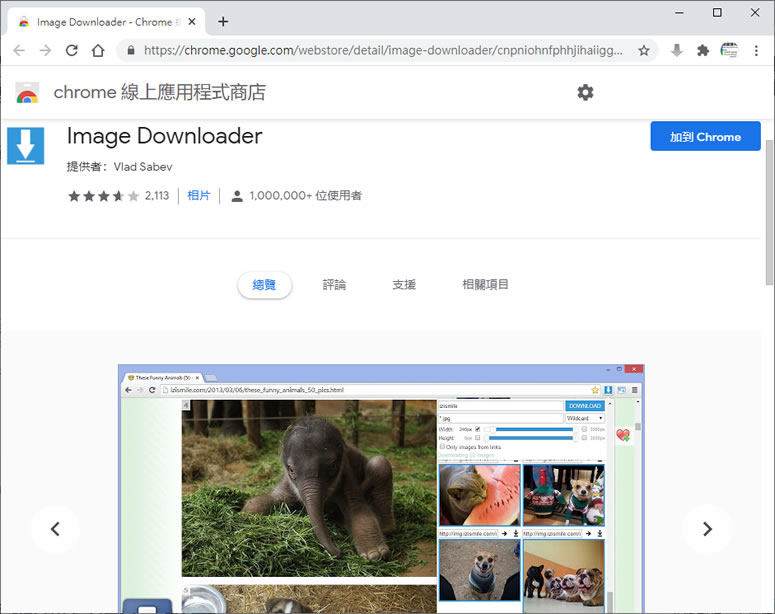This screenshot has height=614, width=775.
Task: Open the Chrome three-dot menu
Action: click(756, 50)
